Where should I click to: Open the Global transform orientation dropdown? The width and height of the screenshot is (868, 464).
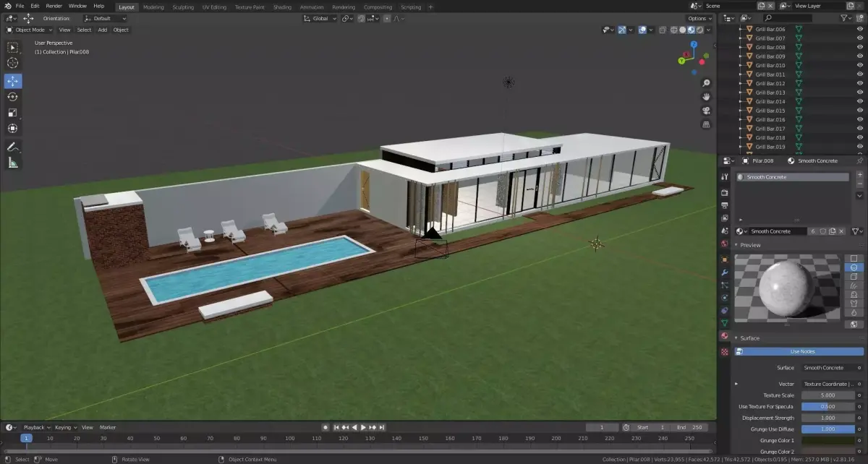[x=320, y=18]
